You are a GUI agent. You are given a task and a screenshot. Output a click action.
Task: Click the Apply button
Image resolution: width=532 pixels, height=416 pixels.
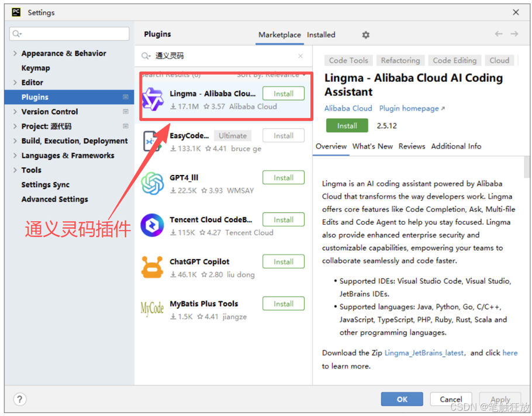coord(500,399)
